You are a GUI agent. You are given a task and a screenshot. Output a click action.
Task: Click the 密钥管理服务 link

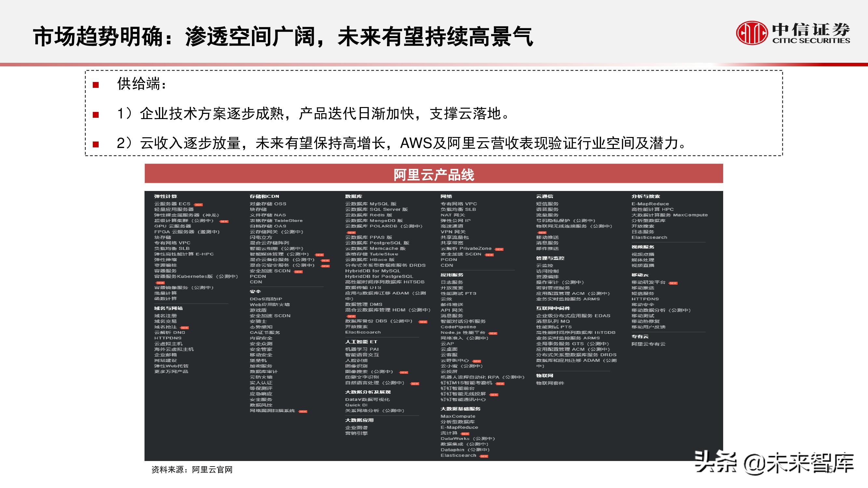click(553, 288)
